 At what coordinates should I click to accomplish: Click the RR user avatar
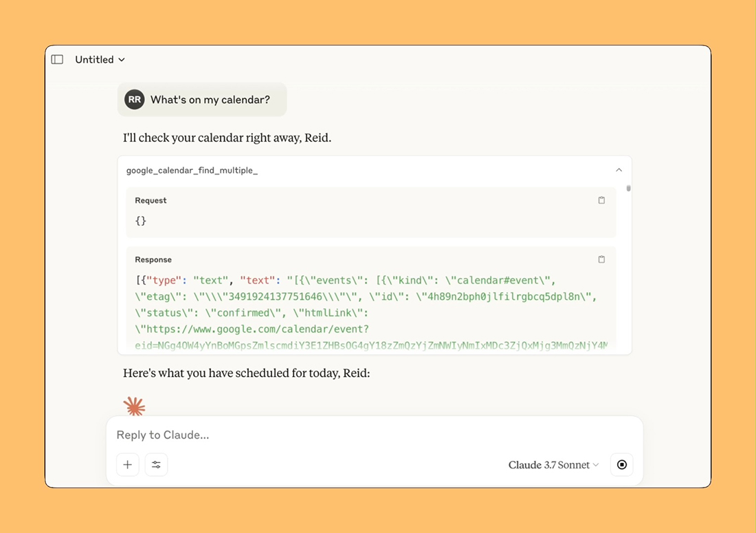point(135,100)
